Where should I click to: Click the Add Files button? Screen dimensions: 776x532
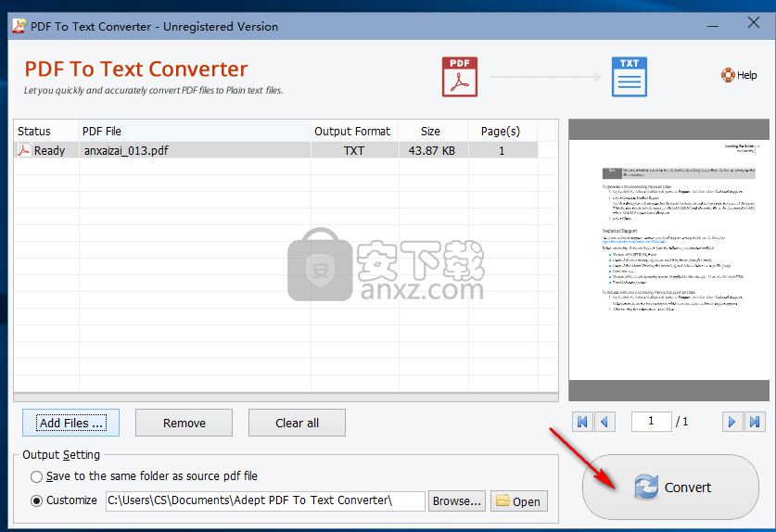[70, 423]
